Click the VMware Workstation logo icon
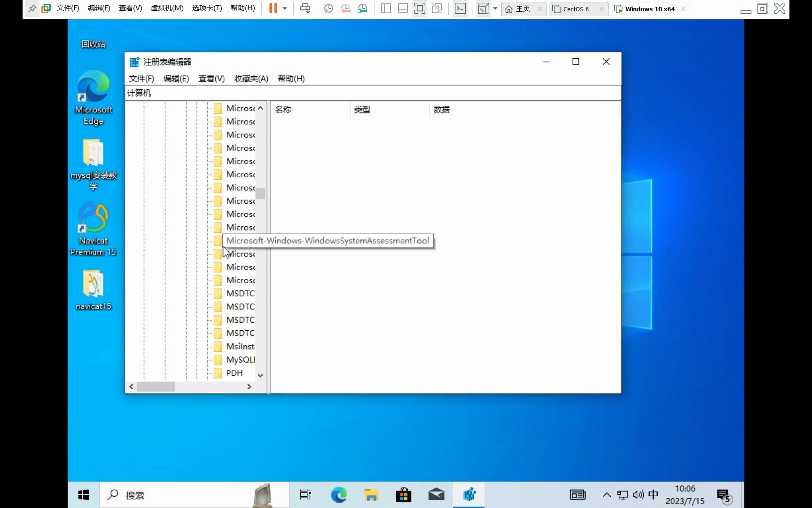The width and height of the screenshot is (812, 508). [x=46, y=8]
